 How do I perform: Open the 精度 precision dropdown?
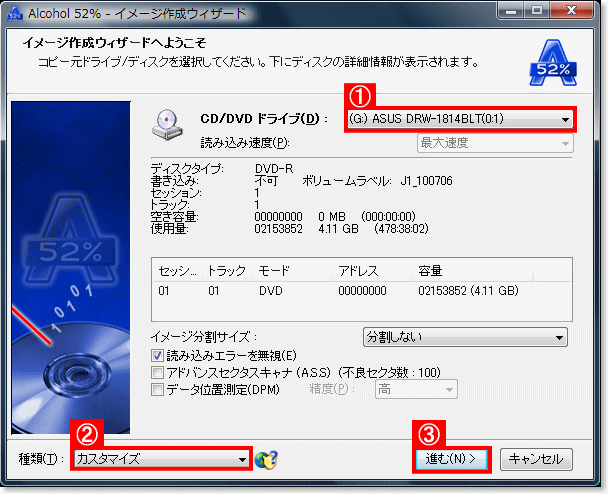(x=416, y=389)
